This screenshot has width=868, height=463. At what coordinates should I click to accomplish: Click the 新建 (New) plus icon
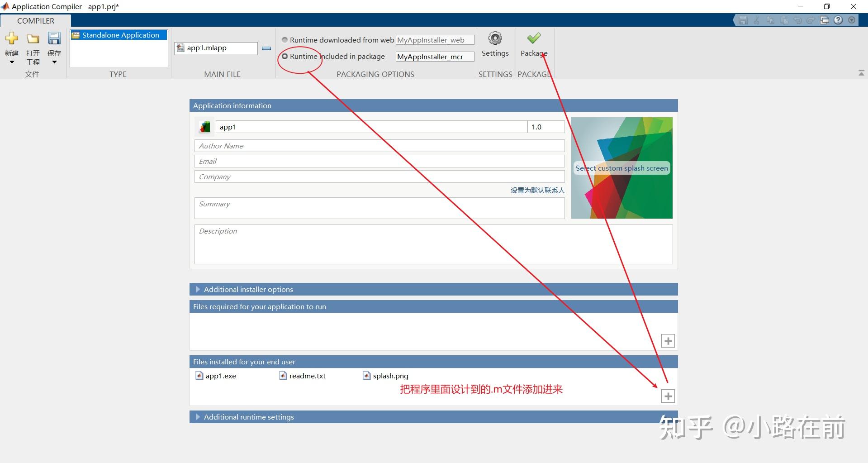tap(12, 38)
